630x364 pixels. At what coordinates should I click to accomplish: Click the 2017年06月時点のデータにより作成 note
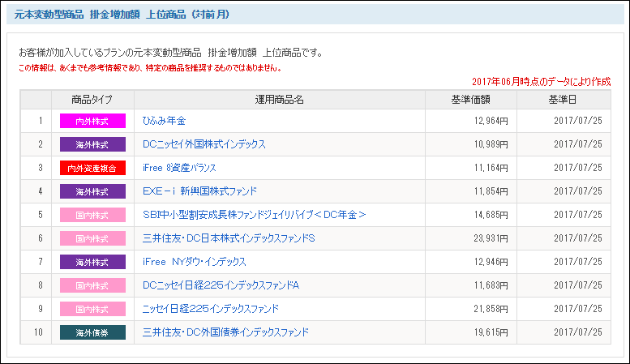(541, 82)
